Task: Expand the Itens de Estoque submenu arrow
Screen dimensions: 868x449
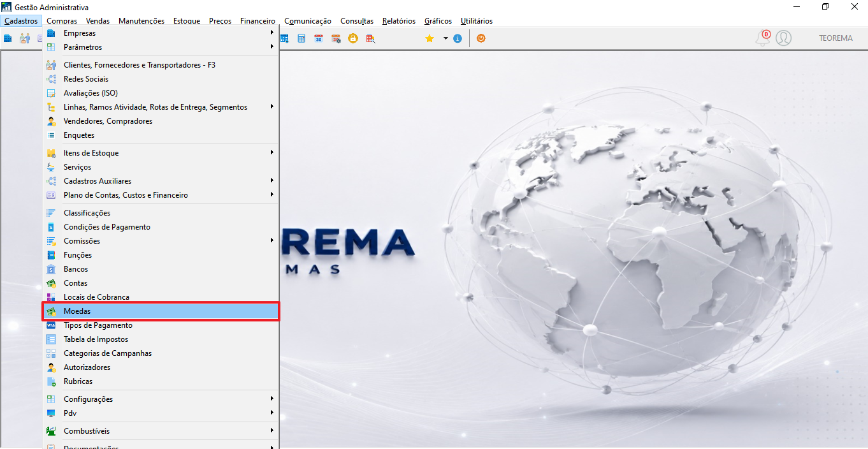Action: pyautogui.click(x=271, y=152)
